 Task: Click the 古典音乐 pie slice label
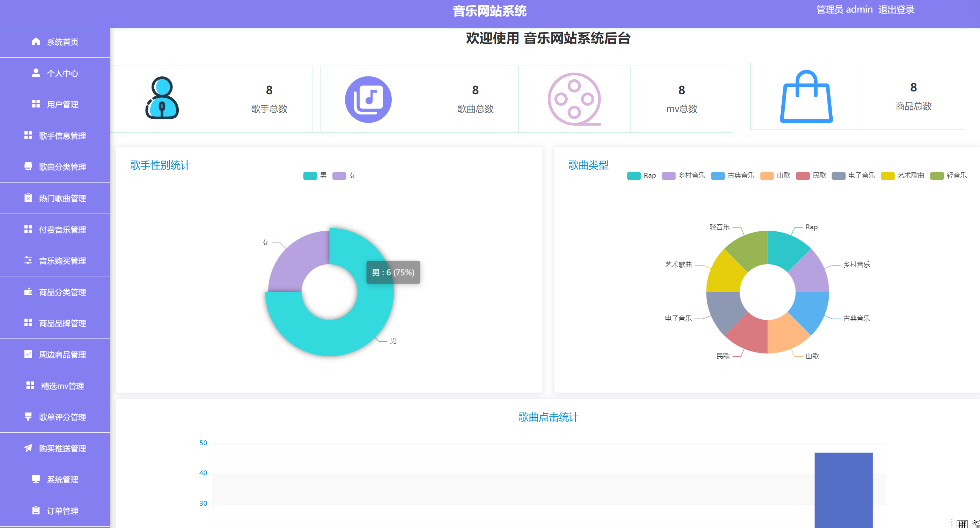point(857,318)
